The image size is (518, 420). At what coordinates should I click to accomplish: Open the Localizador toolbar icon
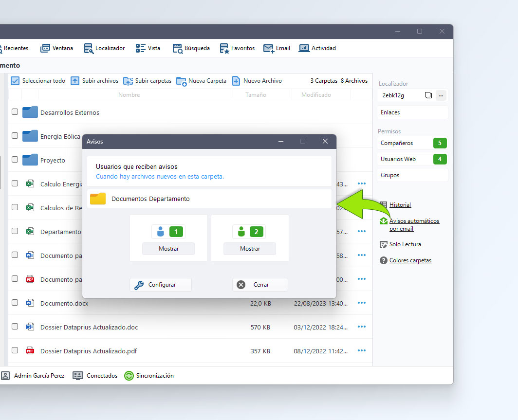click(89, 48)
